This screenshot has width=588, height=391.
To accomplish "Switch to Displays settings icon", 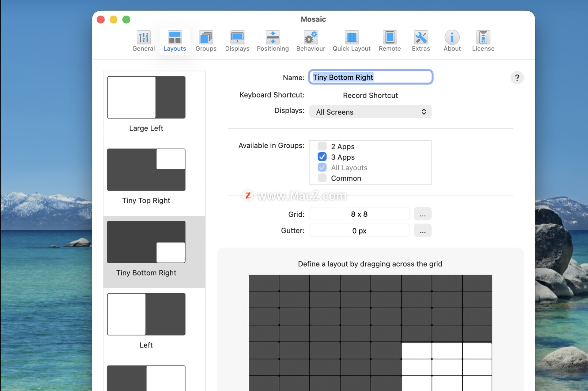I will coord(237,38).
